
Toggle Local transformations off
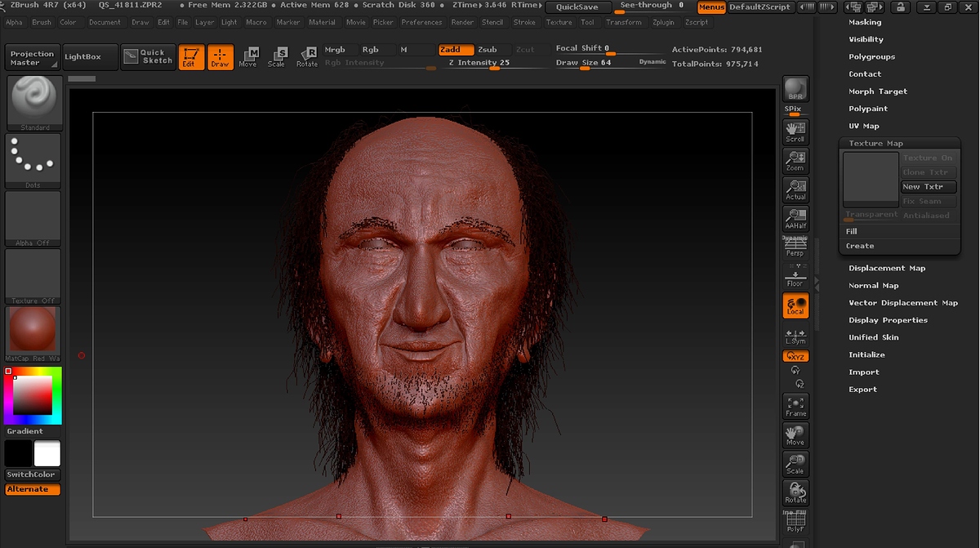[795, 305]
